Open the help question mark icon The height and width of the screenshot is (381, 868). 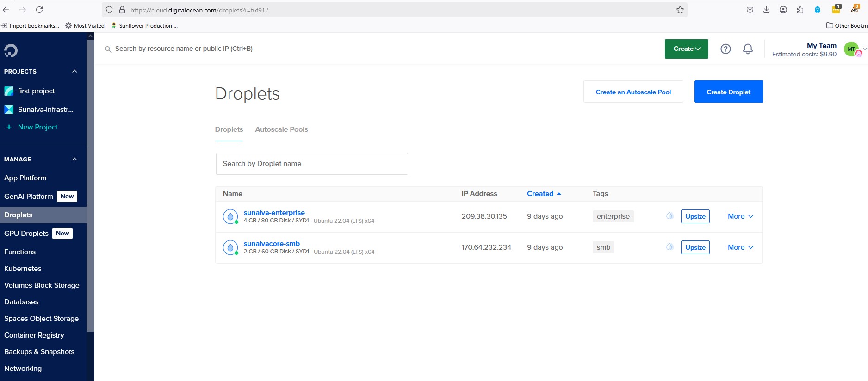point(725,49)
